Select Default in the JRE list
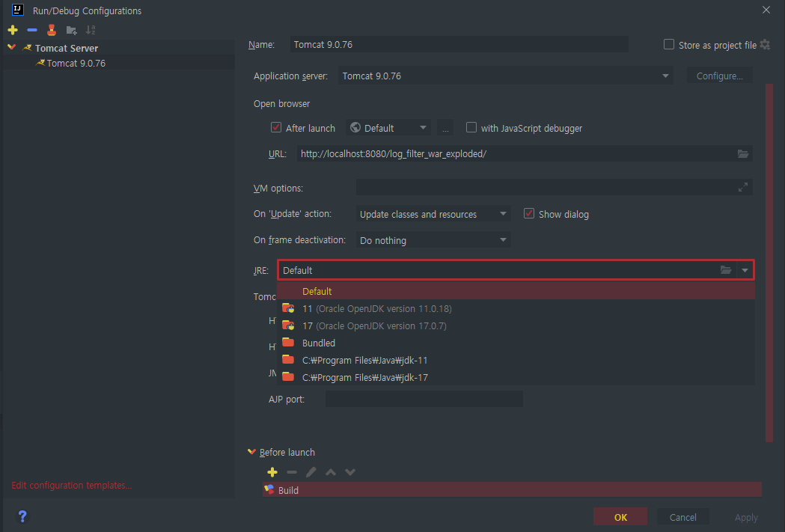Screen dimensions: 785x532 (516, 291)
